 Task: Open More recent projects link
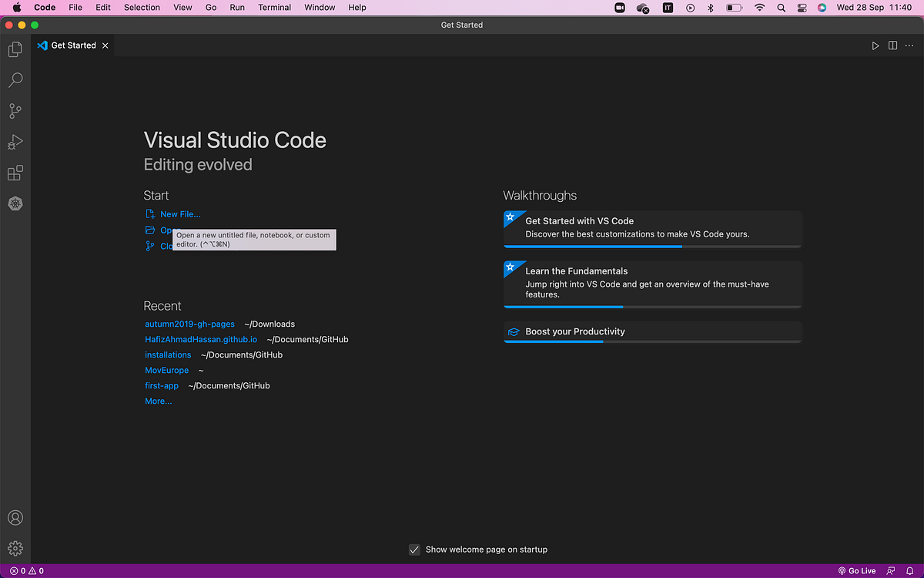(x=158, y=401)
